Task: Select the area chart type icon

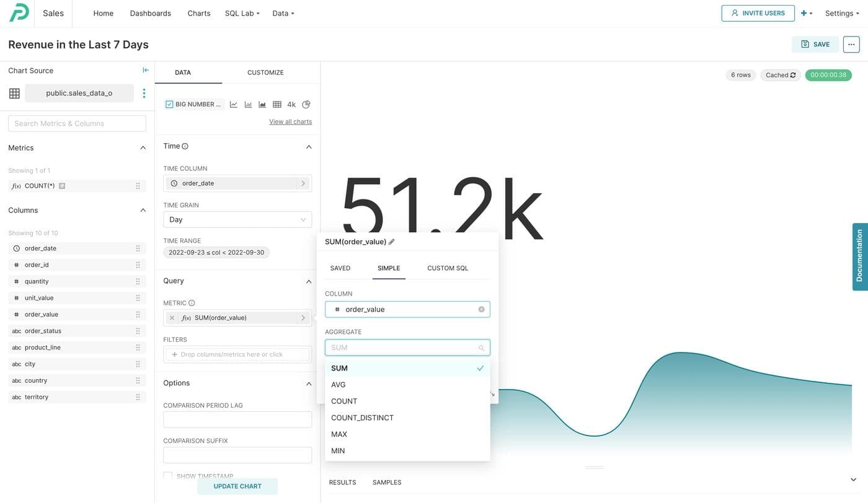Action: [x=262, y=105]
